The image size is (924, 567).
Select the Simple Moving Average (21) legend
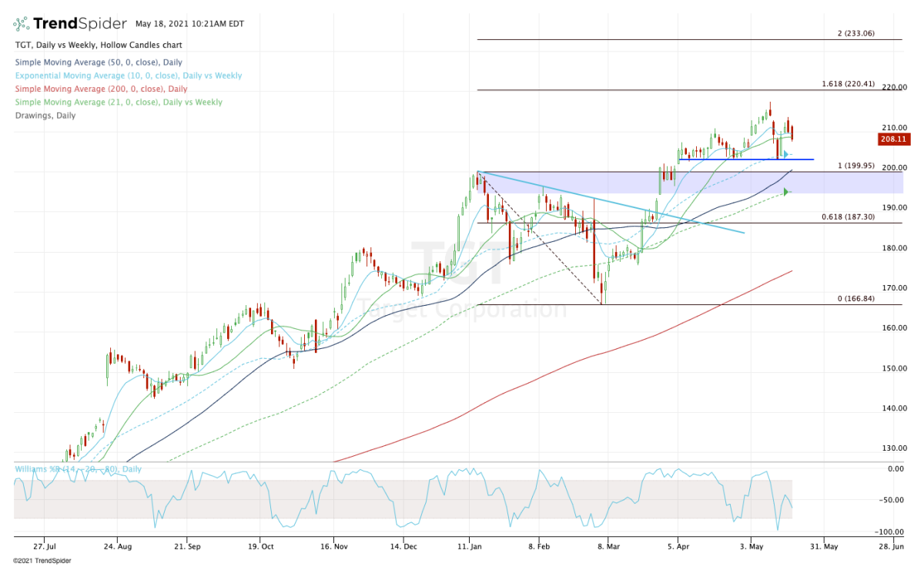pyautogui.click(x=118, y=102)
